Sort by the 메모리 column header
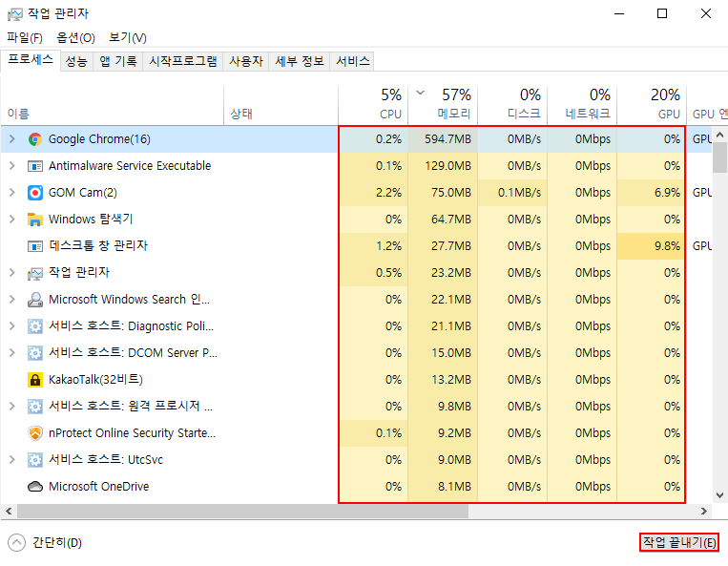 (x=443, y=105)
